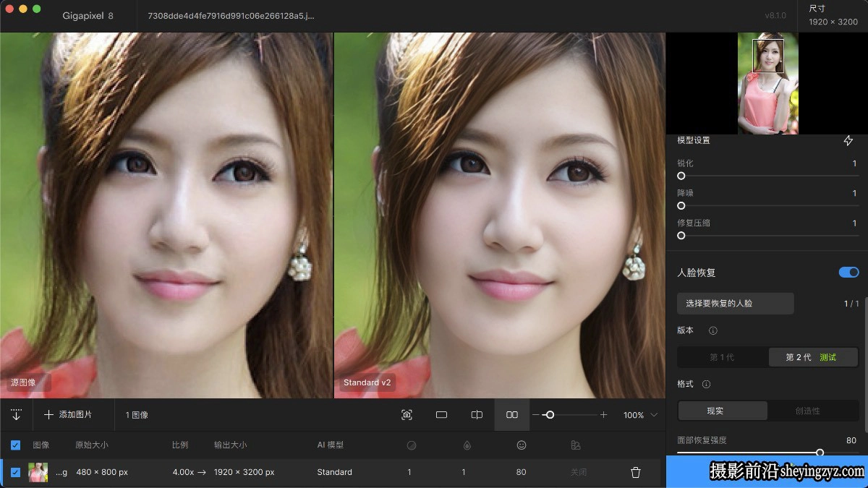Adjust the 修复压缩 fix compression slider
Viewport: 868px width, 488px height.
[681, 235]
